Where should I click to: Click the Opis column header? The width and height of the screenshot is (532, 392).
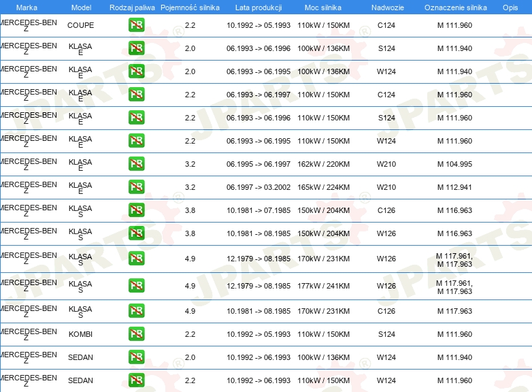510,7
